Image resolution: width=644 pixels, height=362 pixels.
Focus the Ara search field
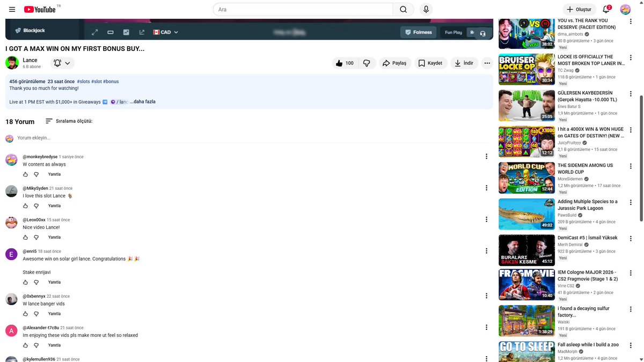click(x=303, y=9)
